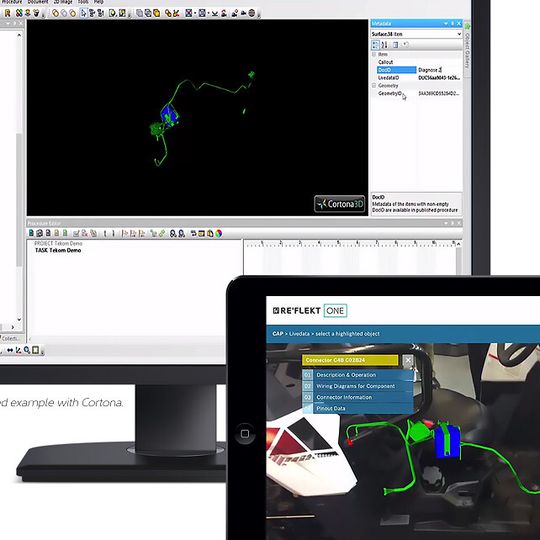Open the Metadata panel options arrow

pyautogui.click(x=446, y=23)
